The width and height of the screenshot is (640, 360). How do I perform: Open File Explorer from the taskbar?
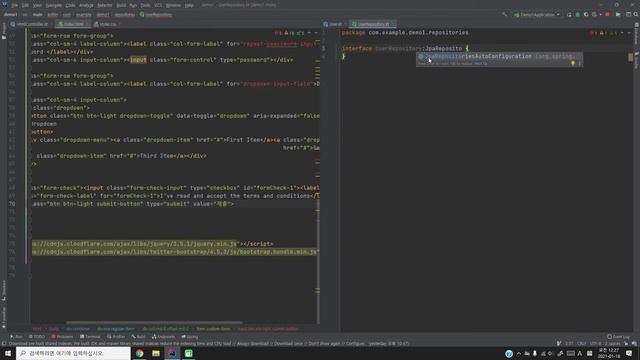pos(156,353)
